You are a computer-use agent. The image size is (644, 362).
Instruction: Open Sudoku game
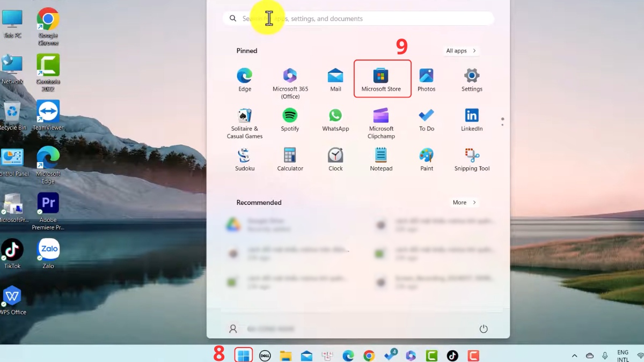(245, 160)
